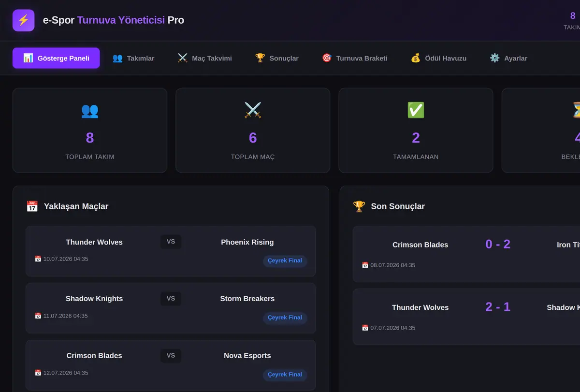Viewport: 580px width, 392px height.
Task: Select the Gösterge Paneli button
Action: coord(56,58)
